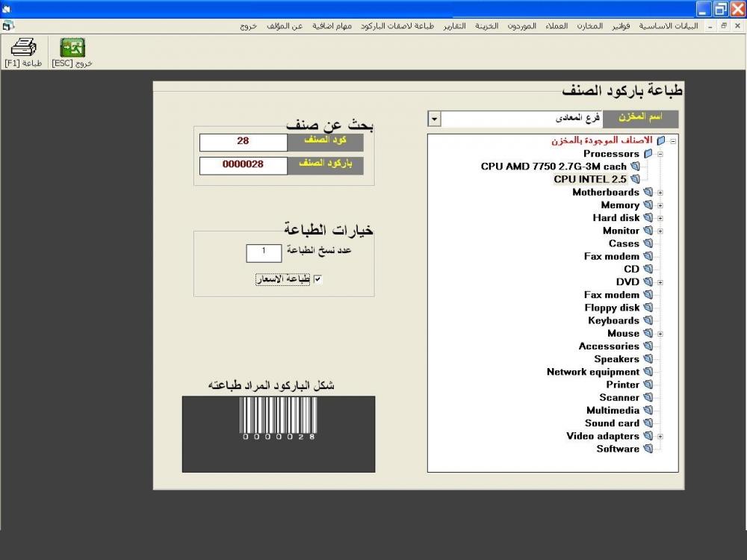
Task: Open the المخازن warehouses menu
Action: [590, 25]
